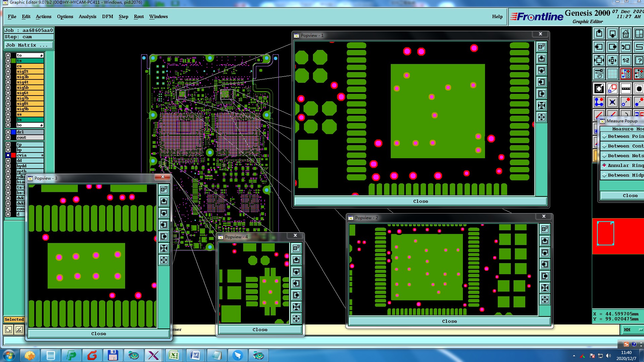This screenshot has width=644, height=362.
Task: Toggle the sig2t layer checkbox
Action: 8,71
